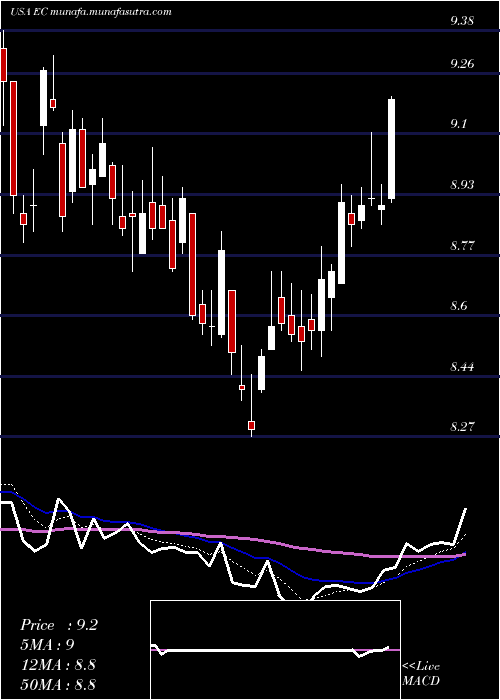Click the 8.27 price axis label
500x700 pixels.
tap(462, 427)
